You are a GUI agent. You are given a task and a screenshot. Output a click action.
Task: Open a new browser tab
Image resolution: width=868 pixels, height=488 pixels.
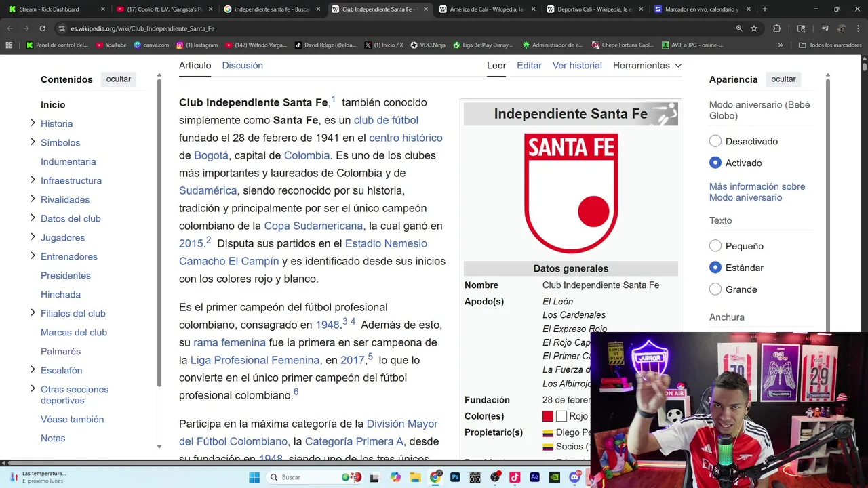coord(765,9)
